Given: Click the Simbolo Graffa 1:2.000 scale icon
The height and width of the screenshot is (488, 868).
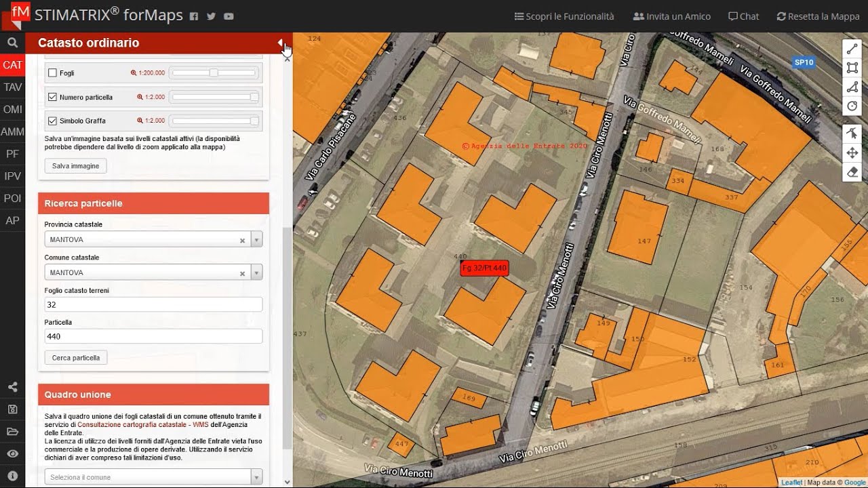Looking at the screenshot, I should (140, 121).
